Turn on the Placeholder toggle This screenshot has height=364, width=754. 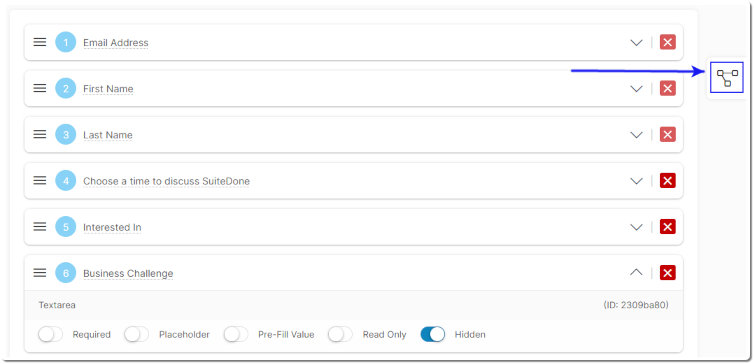click(137, 334)
